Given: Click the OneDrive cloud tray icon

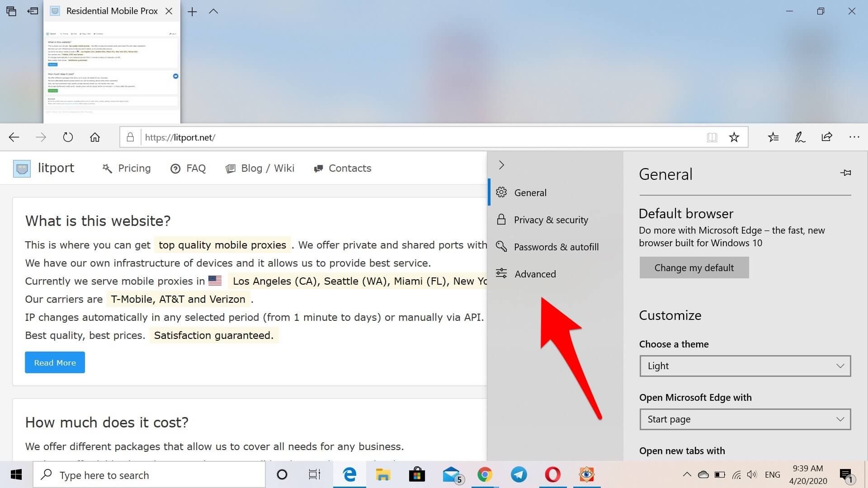Looking at the screenshot, I should click(703, 474).
